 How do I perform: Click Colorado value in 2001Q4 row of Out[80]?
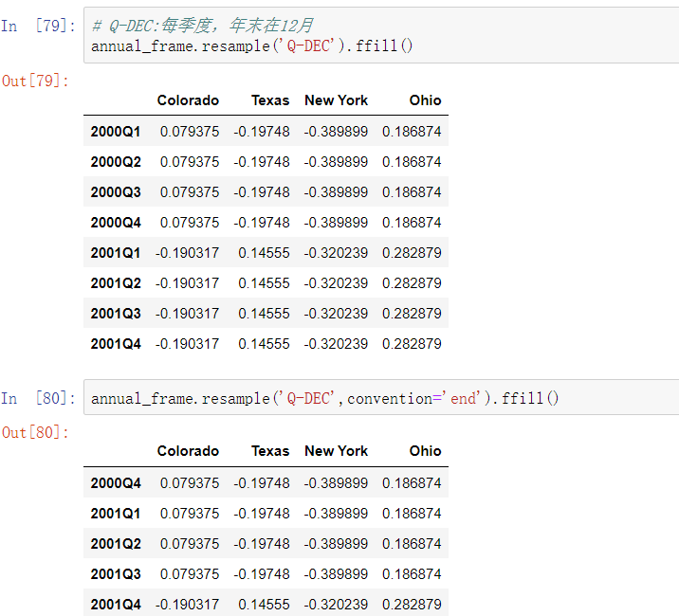[187, 605]
